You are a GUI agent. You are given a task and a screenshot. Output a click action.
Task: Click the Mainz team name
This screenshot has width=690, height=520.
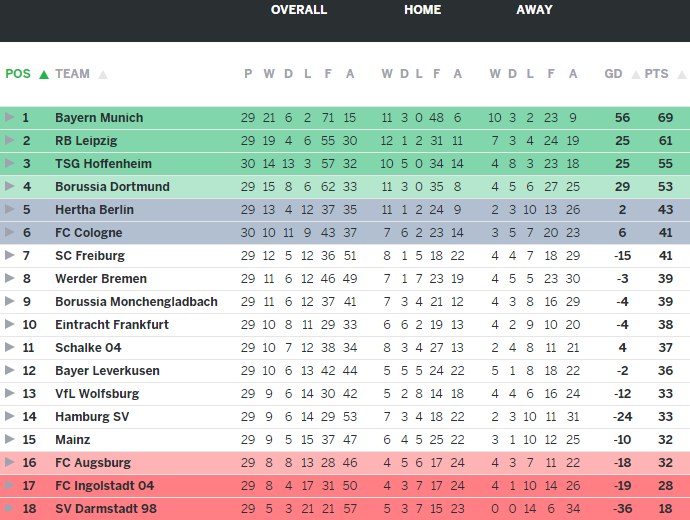73,440
